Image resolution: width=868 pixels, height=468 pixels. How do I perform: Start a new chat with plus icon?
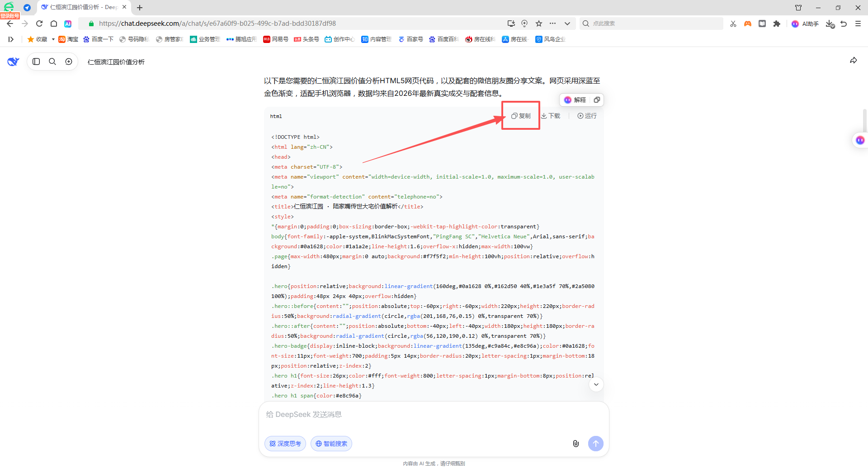pos(69,61)
